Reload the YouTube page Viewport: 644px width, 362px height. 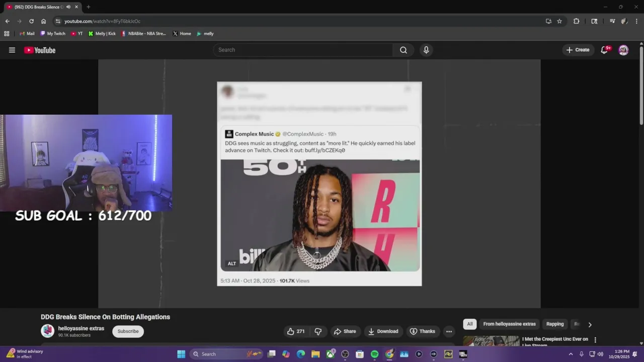(x=31, y=21)
